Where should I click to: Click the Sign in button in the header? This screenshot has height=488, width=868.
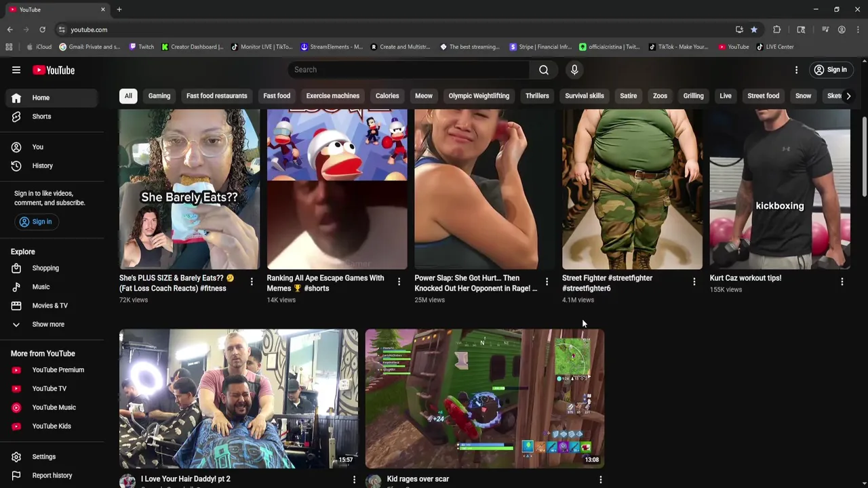tap(831, 70)
